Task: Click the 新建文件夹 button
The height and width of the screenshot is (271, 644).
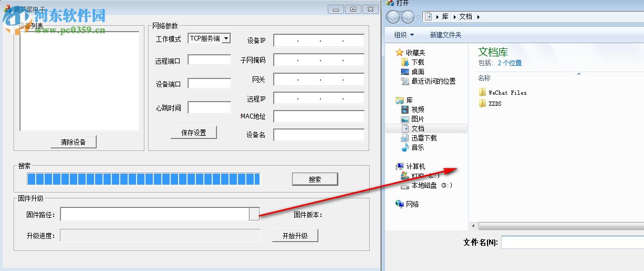Action: pyautogui.click(x=445, y=35)
